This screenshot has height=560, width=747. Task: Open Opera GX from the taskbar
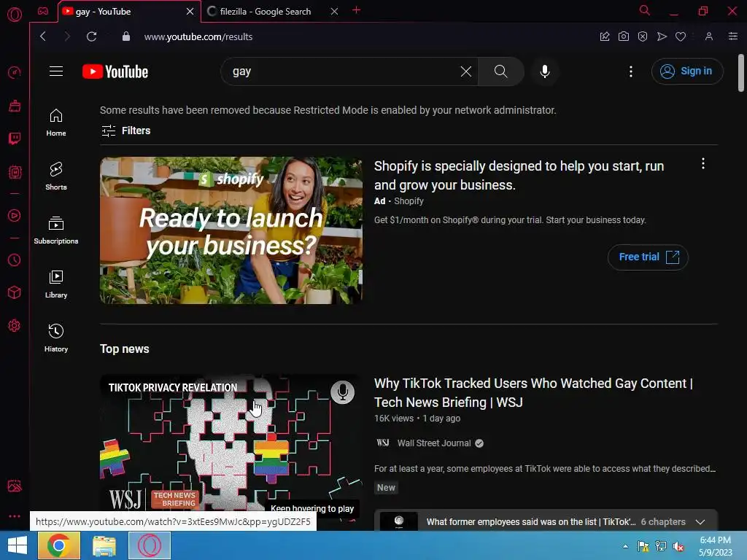(x=150, y=545)
